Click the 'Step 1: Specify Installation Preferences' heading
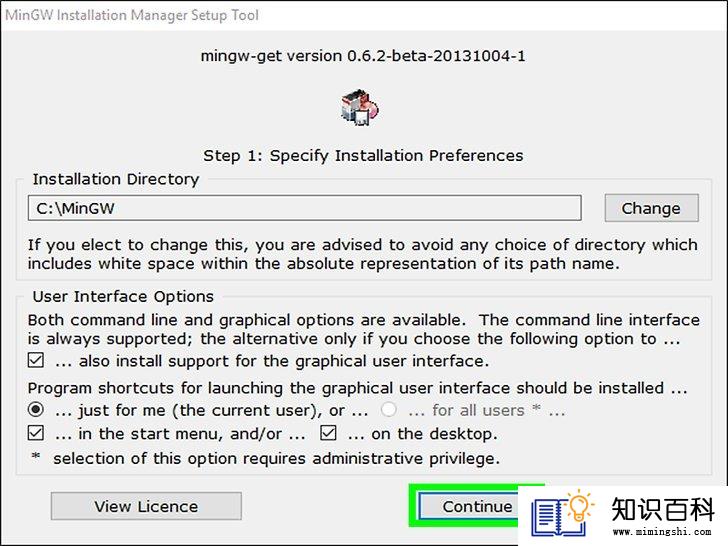The width and height of the screenshot is (728, 546). (x=363, y=156)
